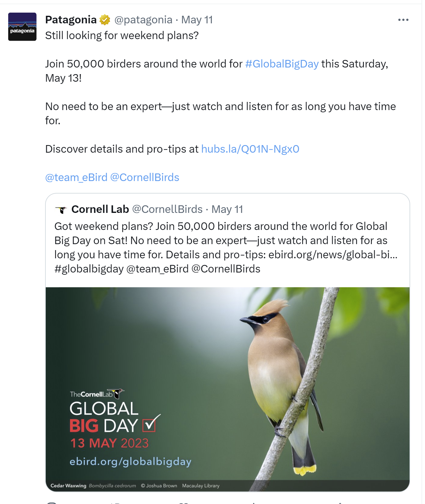Click the quoted tweet's May 11 date
This screenshot has width=425, height=504.
click(227, 209)
